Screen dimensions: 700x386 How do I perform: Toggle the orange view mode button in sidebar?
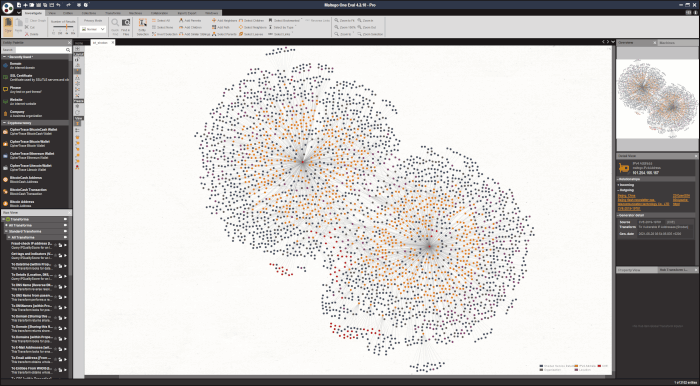click(x=78, y=124)
